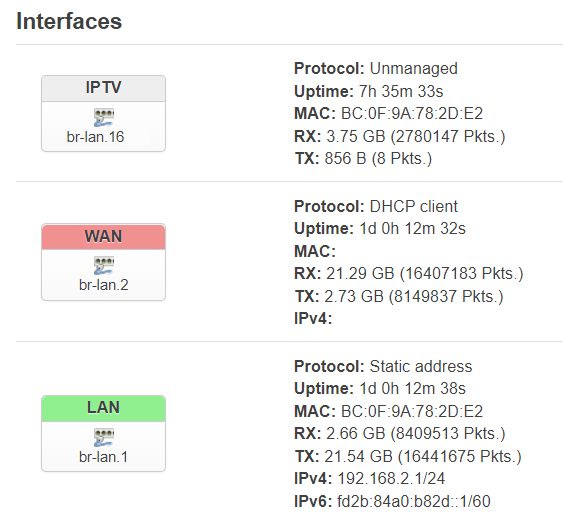The width and height of the screenshot is (563, 528).
Task: Click the WAN bridge device icon
Action: 104,266
